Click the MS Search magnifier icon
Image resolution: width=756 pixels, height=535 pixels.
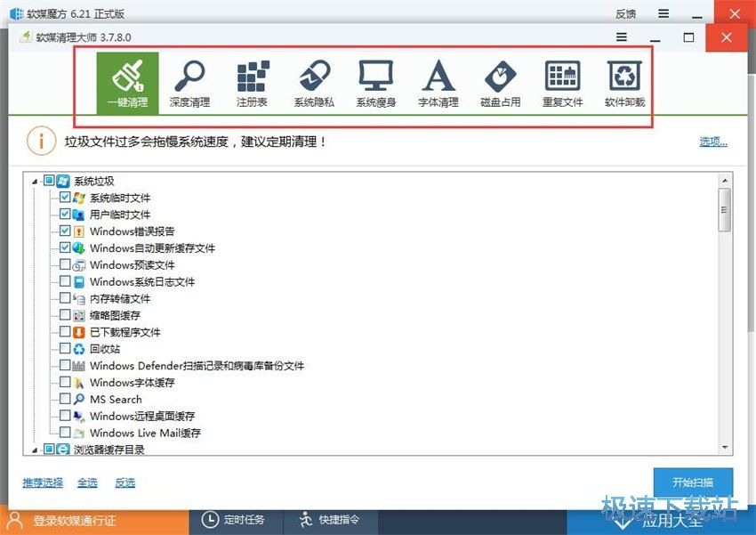tap(79, 399)
